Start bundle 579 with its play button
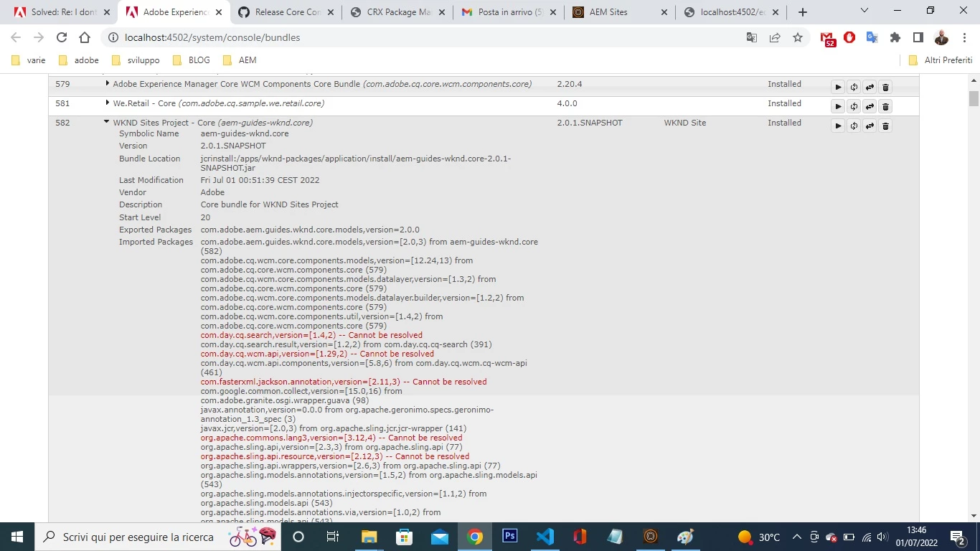The image size is (980, 551). (x=838, y=87)
